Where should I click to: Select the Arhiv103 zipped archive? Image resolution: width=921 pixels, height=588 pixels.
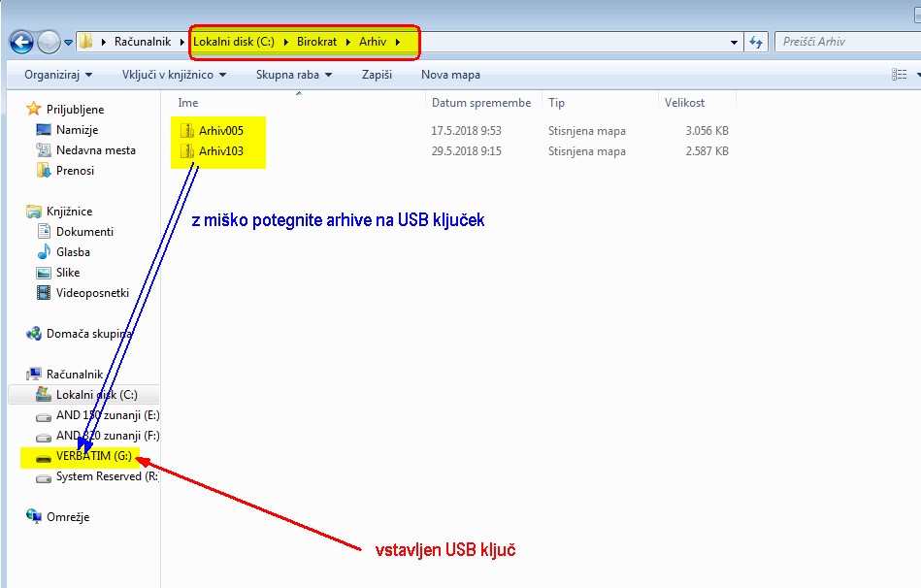pos(220,151)
